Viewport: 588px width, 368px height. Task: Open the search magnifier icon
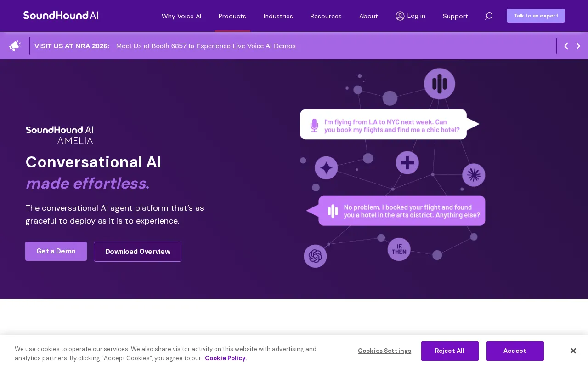[489, 16]
